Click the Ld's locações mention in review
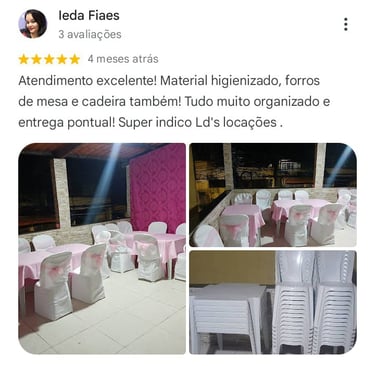Viewport: 375px width, 366px height. tap(235, 122)
